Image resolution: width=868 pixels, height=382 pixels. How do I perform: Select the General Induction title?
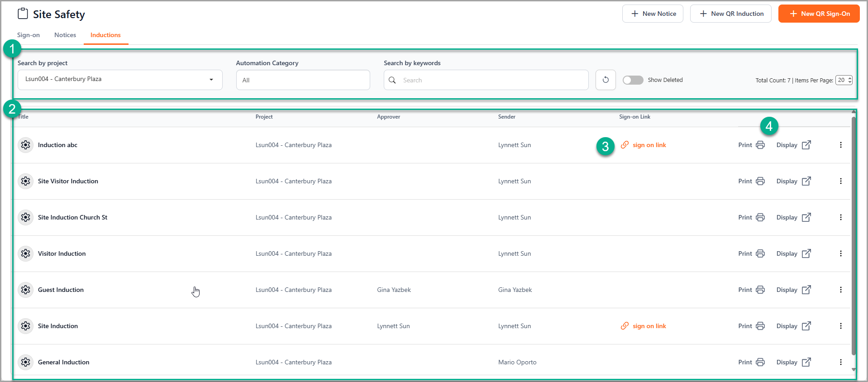click(63, 362)
